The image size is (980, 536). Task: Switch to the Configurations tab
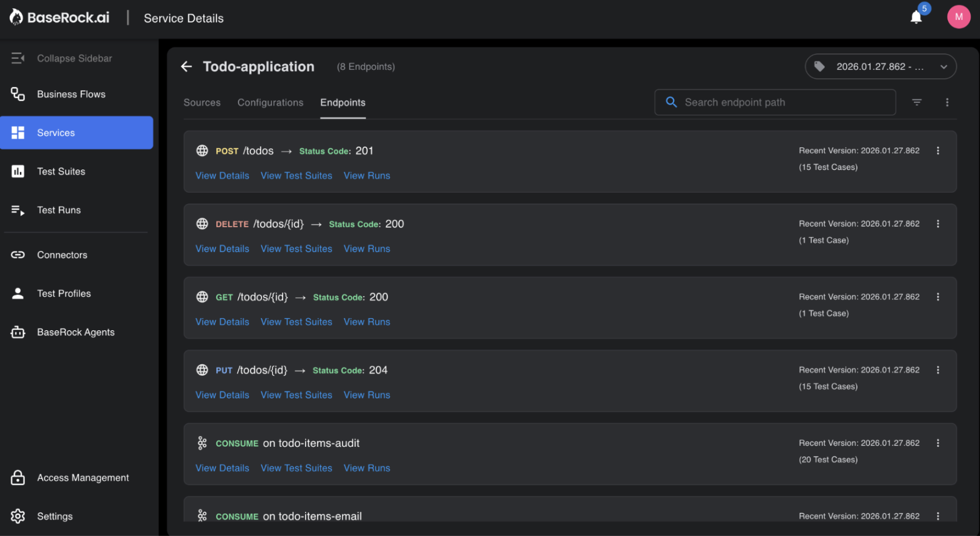(270, 102)
